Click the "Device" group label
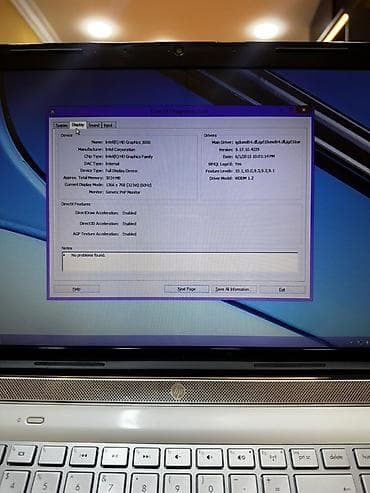Viewport: 370px width, 493px height. (67, 135)
